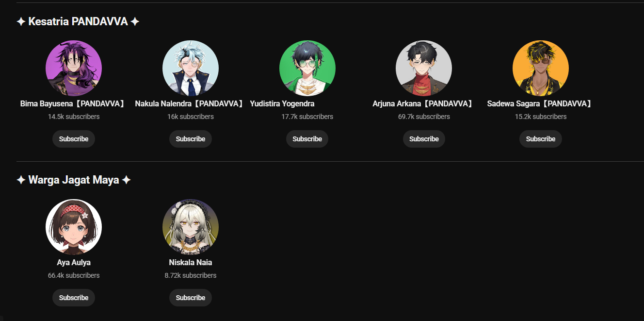Click Sadewa Sagara's orange avatar
Image resolution: width=644 pixels, height=321 pixels.
541,68
